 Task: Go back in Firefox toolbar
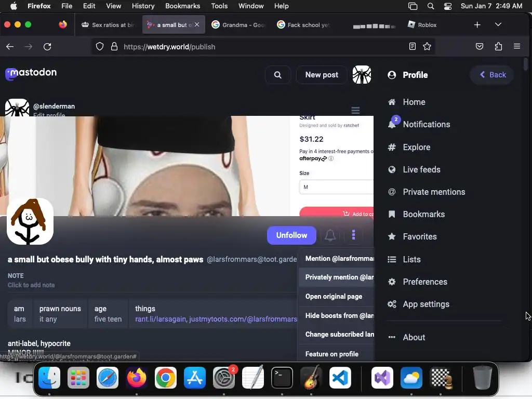tap(10, 47)
